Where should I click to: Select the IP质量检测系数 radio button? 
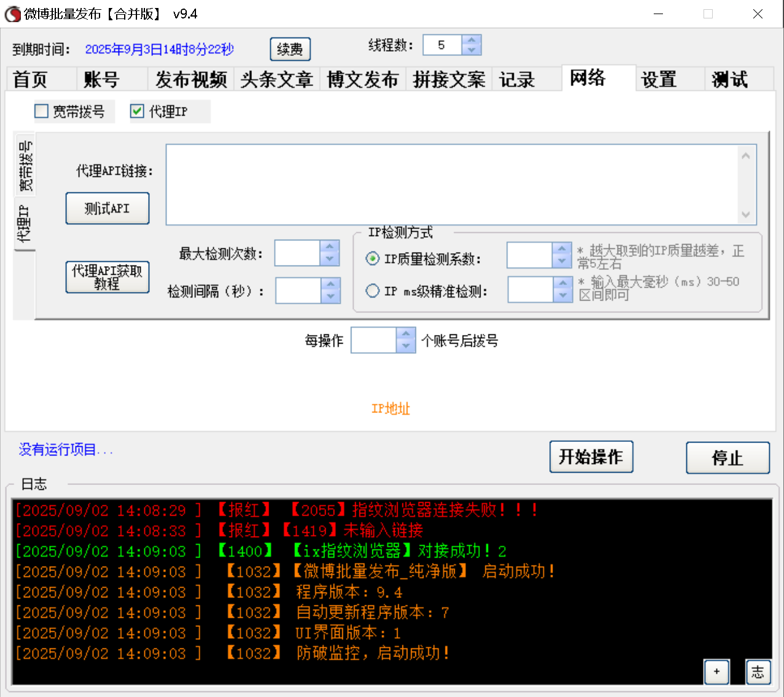[x=372, y=259]
